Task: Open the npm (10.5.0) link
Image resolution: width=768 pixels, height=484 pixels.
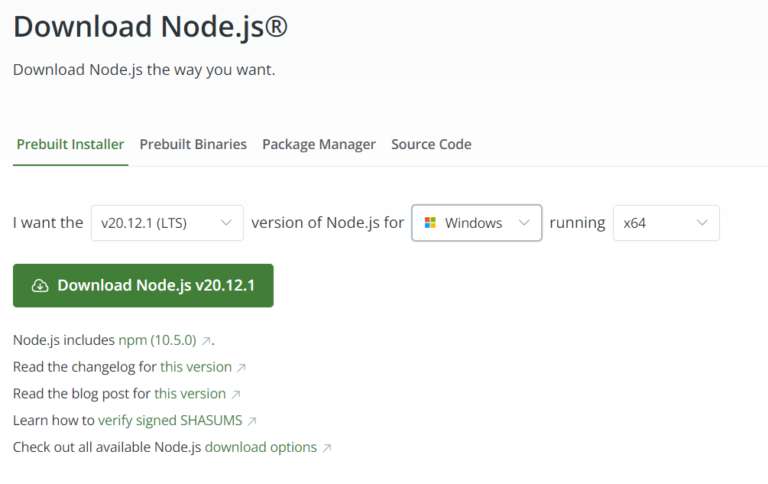Action: click(x=157, y=340)
